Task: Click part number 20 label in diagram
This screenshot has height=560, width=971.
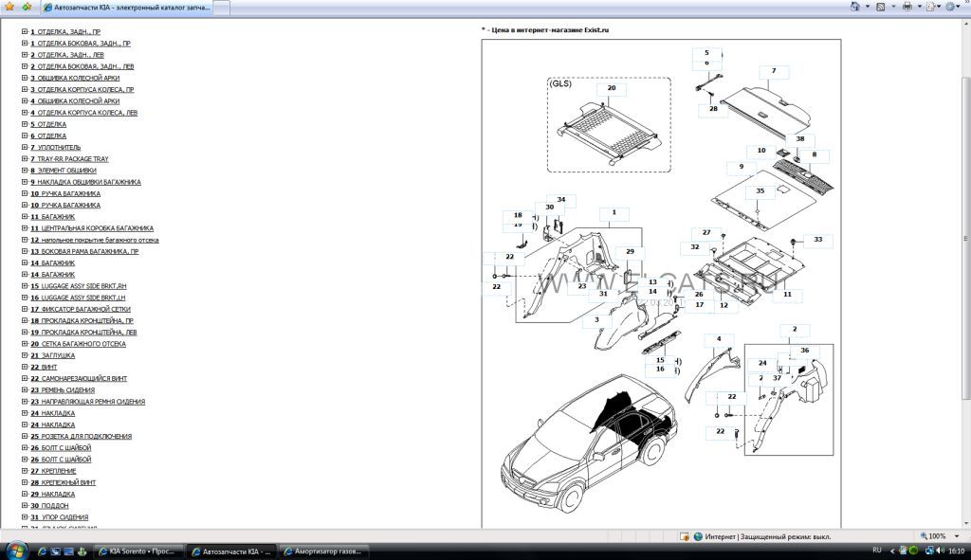Action: pyautogui.click(x=612, y=88)
